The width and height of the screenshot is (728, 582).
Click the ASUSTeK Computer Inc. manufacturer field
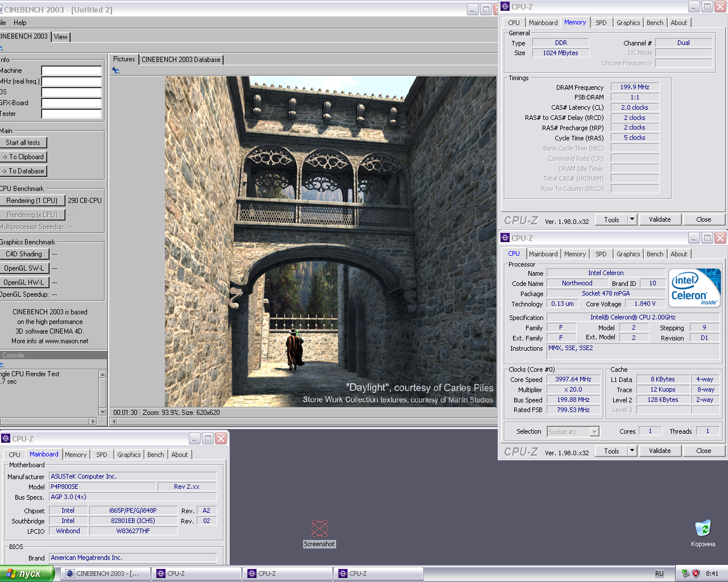[x=133, y=476]
